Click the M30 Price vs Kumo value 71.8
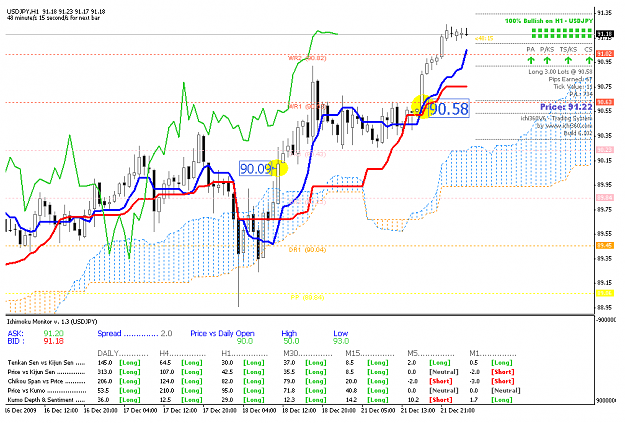625x423 pixels. (289, 391)
